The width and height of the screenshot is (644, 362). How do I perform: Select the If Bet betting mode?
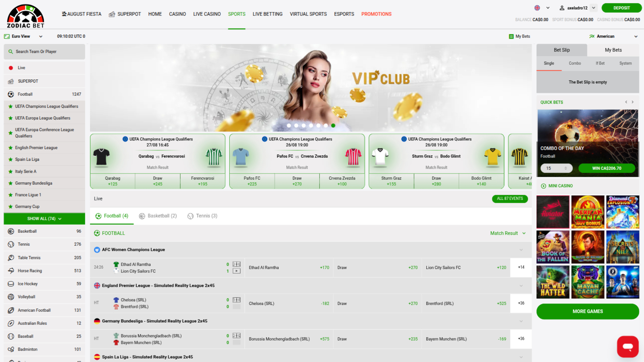pyautogui.click(x=600, y=63)
